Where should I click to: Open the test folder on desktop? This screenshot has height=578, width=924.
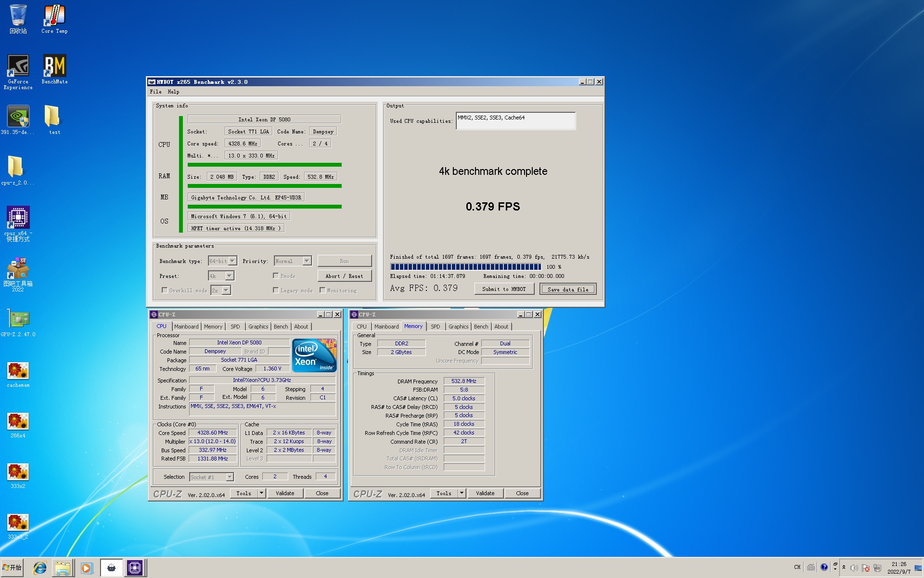pyautogui.click(x=54, y=120)
